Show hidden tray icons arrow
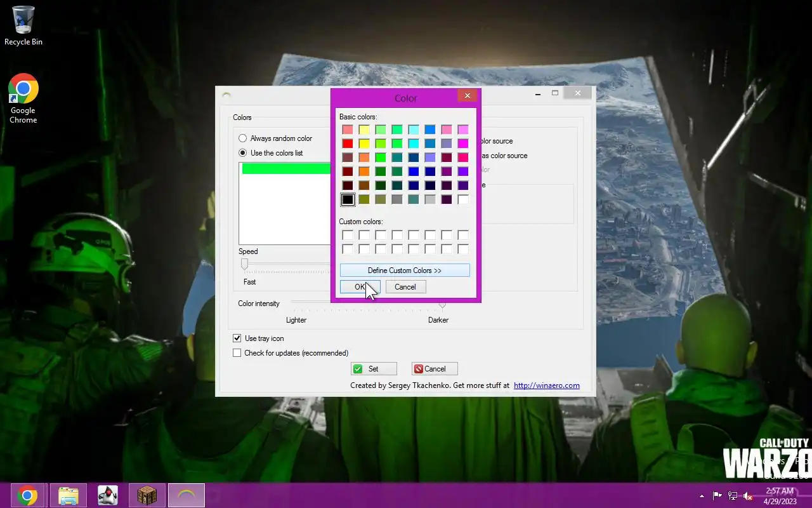The width and height of the screenshot is (812, 508). [x=702, y=495]
